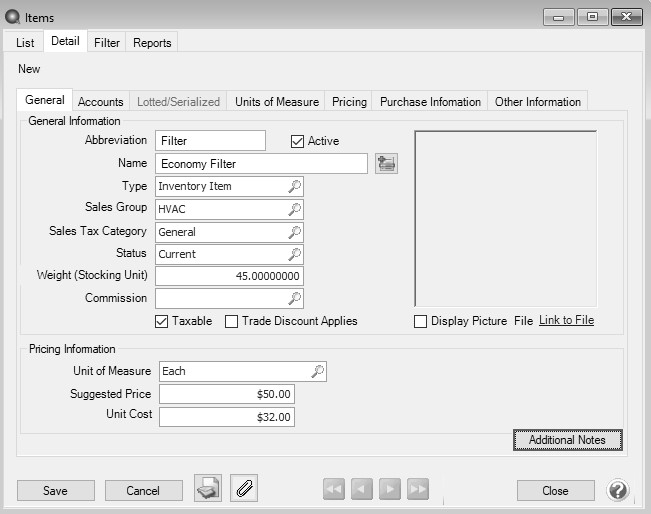The image size is (651, 514).
Task: Click the Additional Notes button
Action: 567,440
